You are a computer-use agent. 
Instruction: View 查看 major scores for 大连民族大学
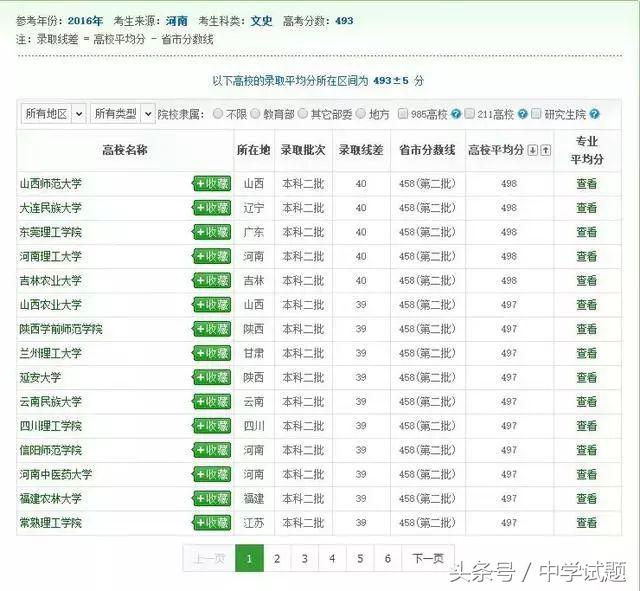click(587, 208)
